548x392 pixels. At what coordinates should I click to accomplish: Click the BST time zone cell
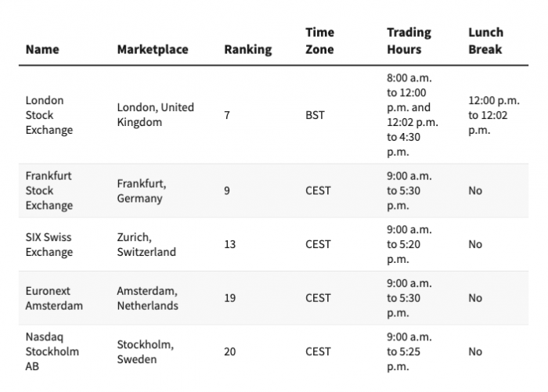pos(315,115)
